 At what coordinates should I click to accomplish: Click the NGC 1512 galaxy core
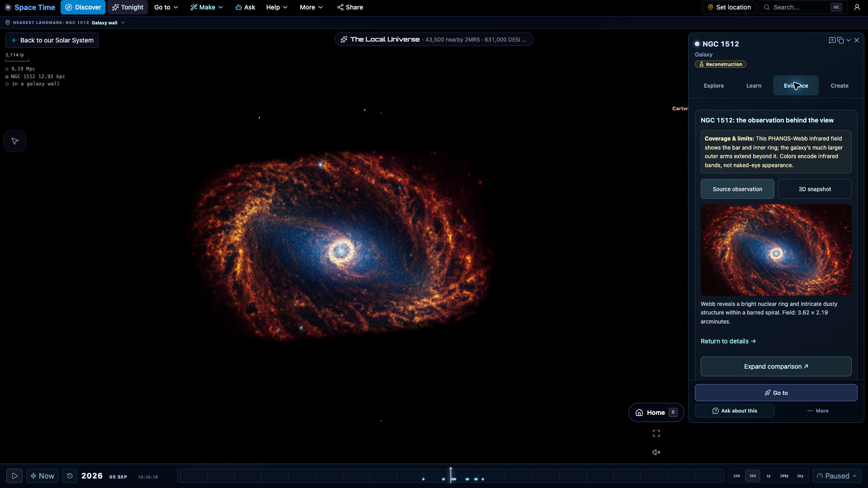pos(340,251)
